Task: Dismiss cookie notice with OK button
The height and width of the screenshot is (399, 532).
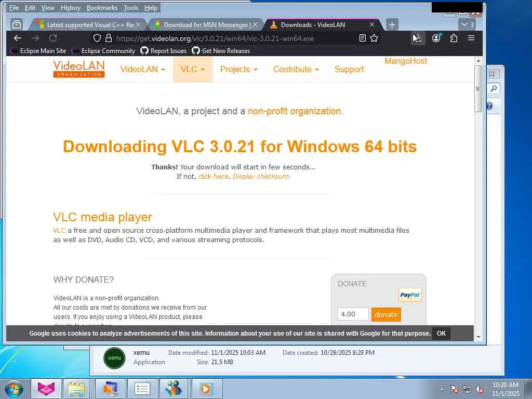Action: [441, 333]
